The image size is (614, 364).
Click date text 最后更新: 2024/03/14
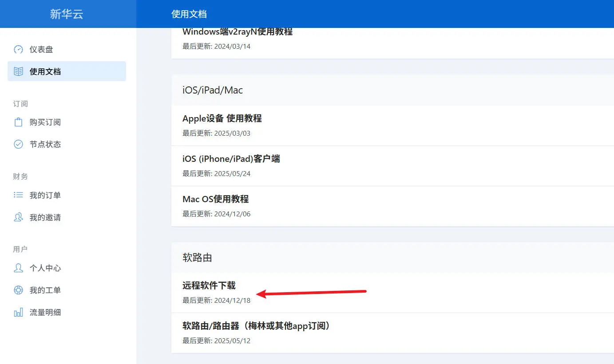[217, 46]
